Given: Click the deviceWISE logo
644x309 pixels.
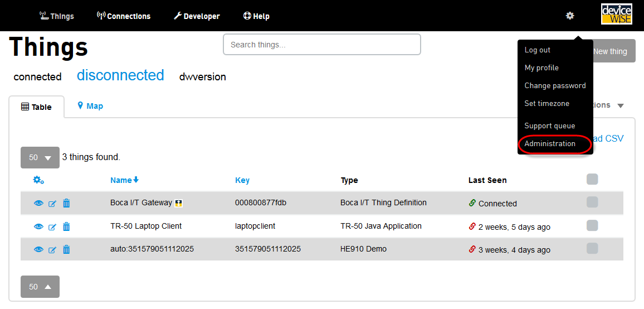Looking at the screenshot, I should point(616,15).
